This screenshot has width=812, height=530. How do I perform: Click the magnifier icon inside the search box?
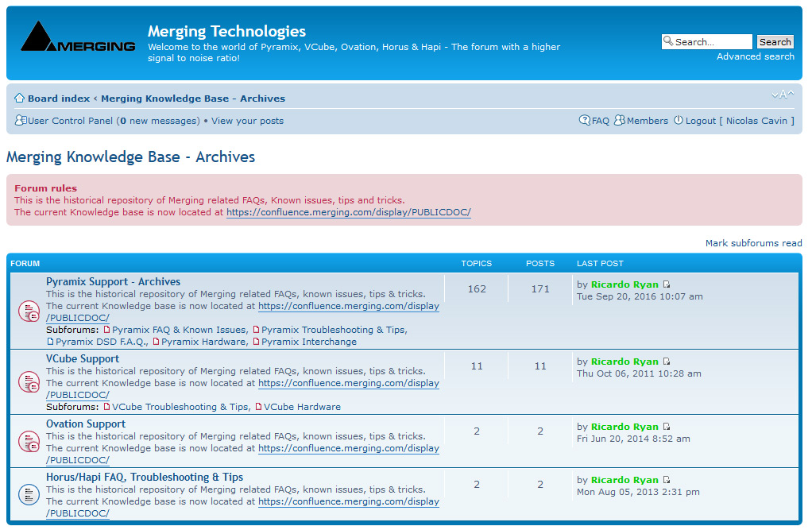pos(668,41)
